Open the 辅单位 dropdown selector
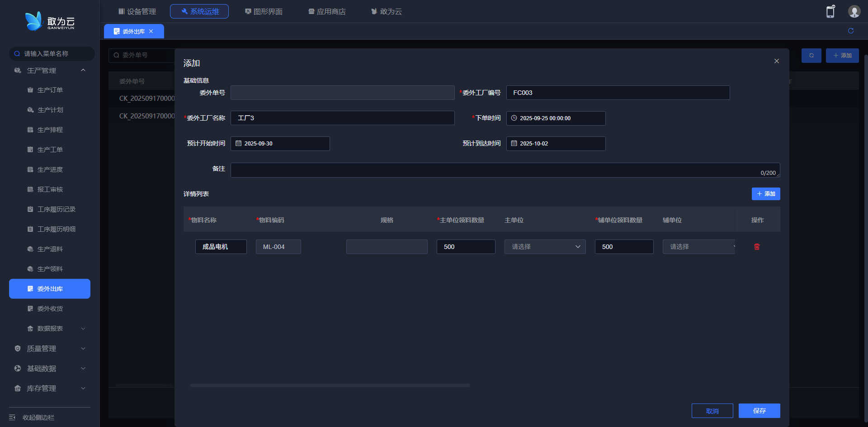The image size is (868, 427). [698, 247]
